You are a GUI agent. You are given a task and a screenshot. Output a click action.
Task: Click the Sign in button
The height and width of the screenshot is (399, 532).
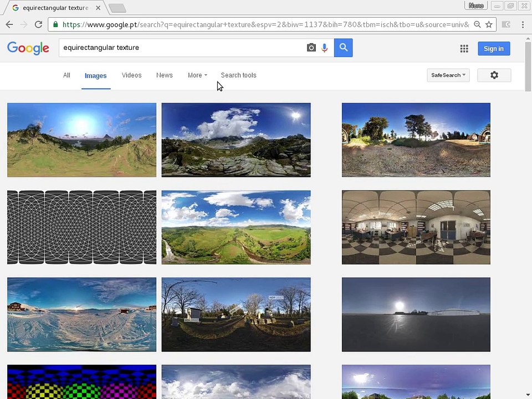click(494, 49)
